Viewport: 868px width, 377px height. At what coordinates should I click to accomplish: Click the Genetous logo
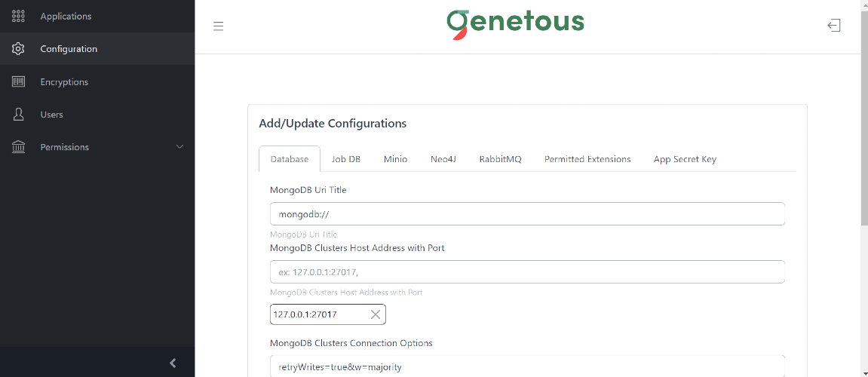click(x=515, y=25)
